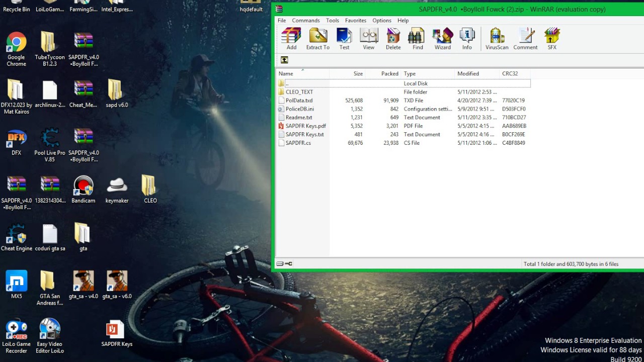The height and width of the screenshot is (362, 644).
Task: Sort by Type column header
Action: [428, 73]
